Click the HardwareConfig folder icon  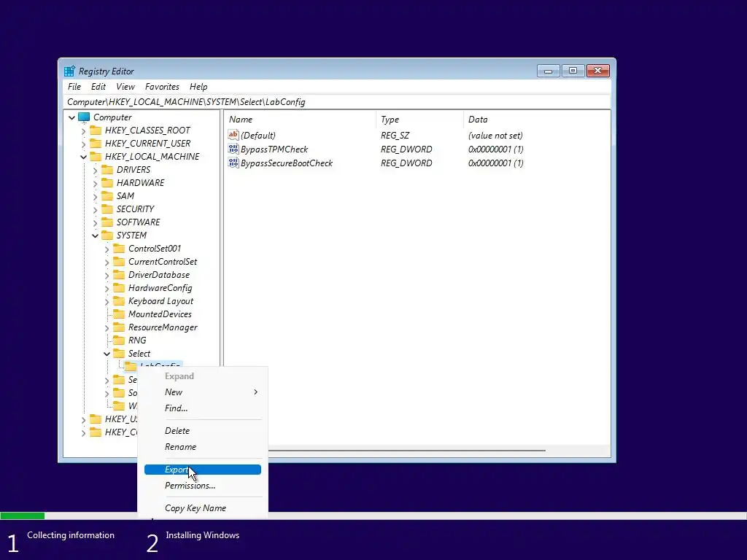click(119, 287)
